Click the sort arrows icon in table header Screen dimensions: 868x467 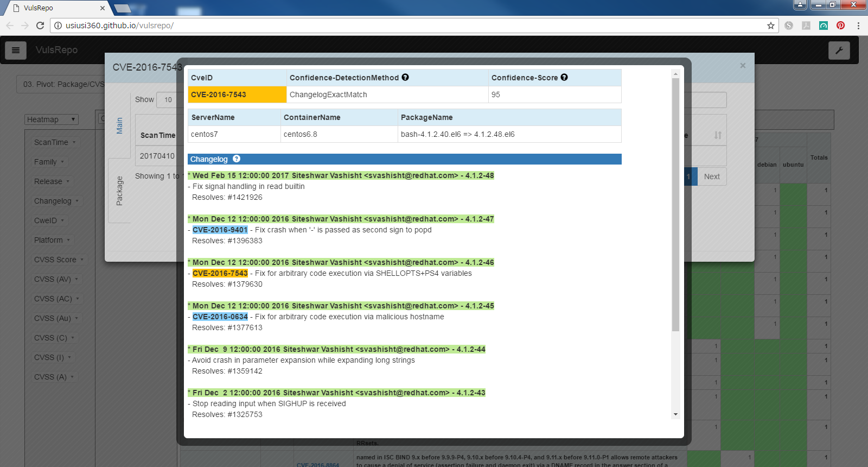tap(718, 135)
